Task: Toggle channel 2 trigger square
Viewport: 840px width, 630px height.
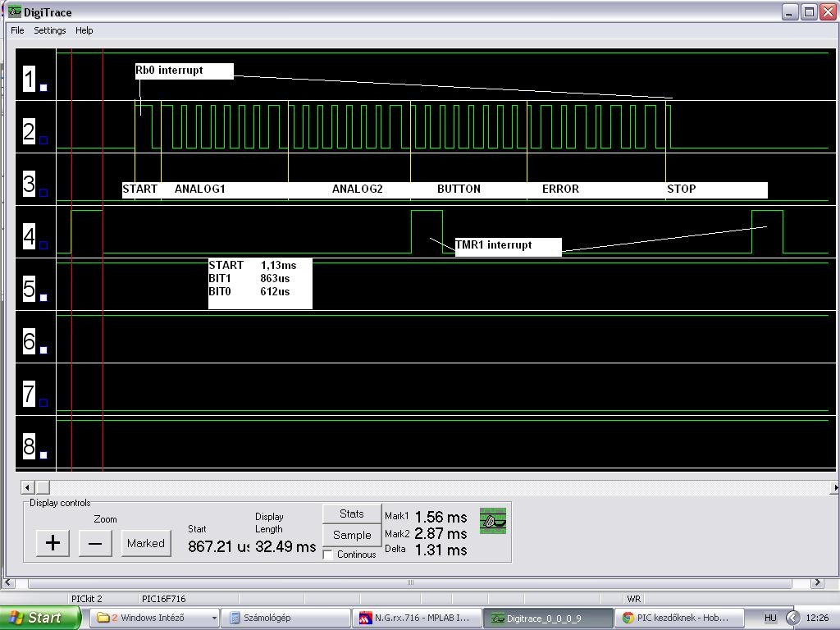Action: [43, 139]
